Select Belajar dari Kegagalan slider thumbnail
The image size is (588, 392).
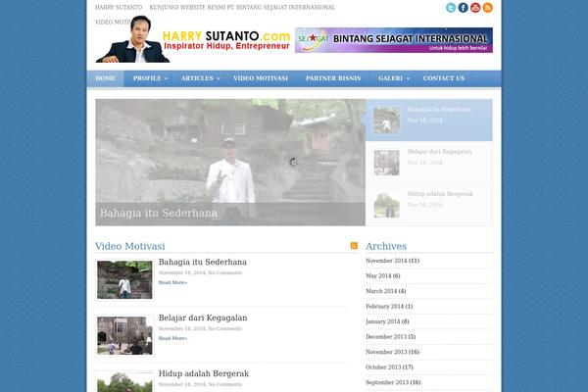(387, 163)
